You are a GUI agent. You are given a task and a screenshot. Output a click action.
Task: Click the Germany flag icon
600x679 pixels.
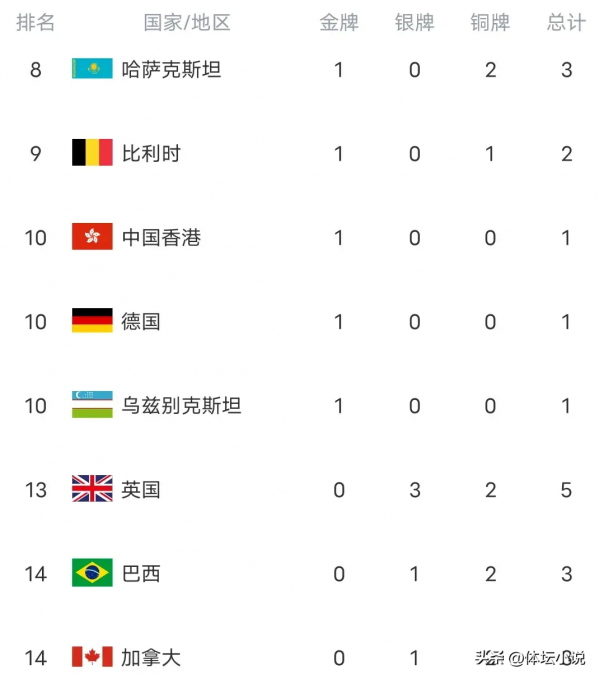[x=92, y=321]
